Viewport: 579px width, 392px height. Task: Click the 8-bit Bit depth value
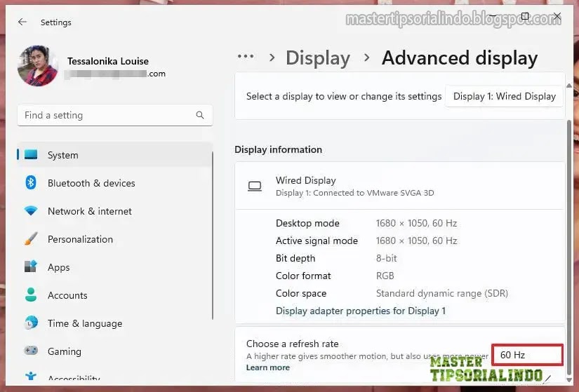(x=386, y=258)
